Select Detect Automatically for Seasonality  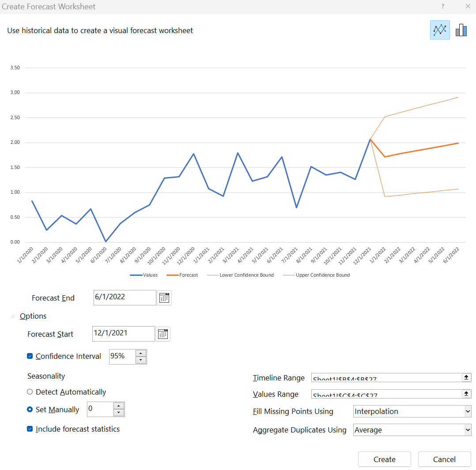coord(29,391)
